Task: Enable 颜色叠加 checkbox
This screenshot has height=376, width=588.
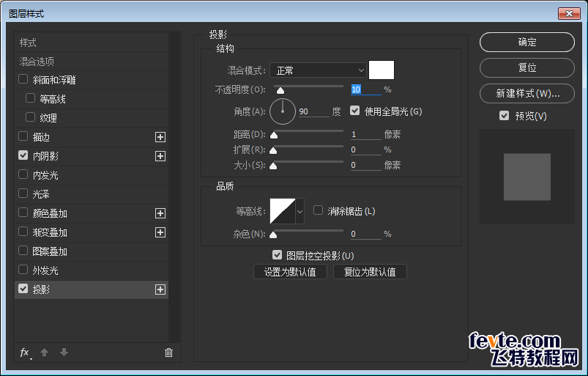Action: click(23, 213)
